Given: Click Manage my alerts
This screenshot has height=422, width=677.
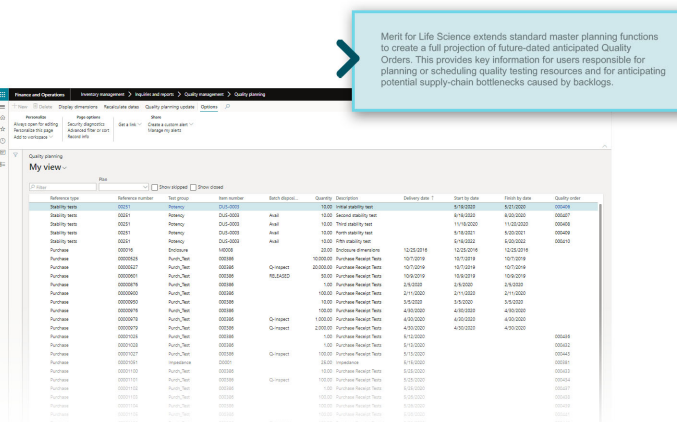Looking at the screenshot, I should pyautogui.click(x=165, y=130).
